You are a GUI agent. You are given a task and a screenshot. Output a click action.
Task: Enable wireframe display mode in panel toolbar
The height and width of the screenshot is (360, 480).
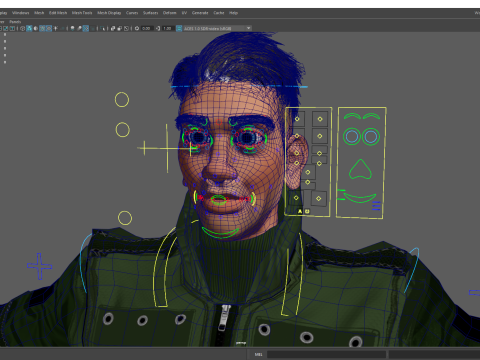[22, 28]
